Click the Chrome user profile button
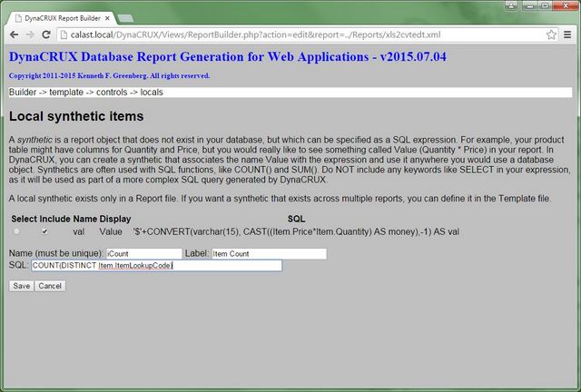This screenshot has height=392, width=581. click(x=511, y=5)
